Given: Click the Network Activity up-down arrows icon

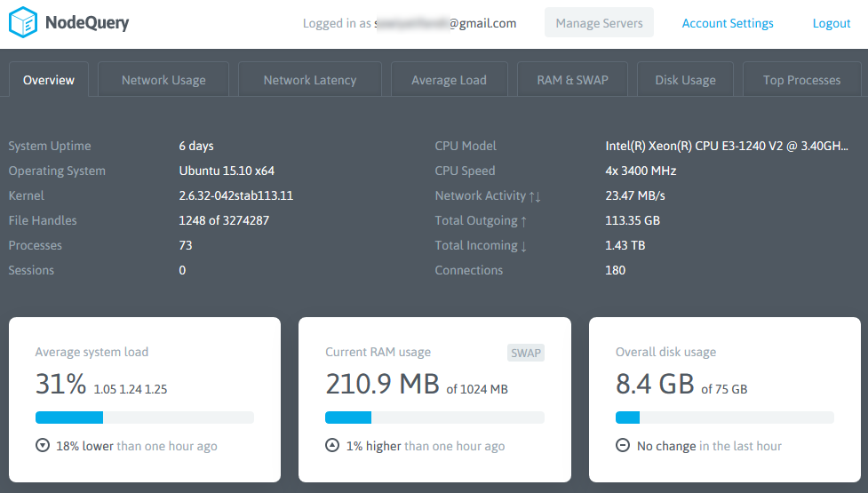Looking at the screenshot, I should coord(535,196).
